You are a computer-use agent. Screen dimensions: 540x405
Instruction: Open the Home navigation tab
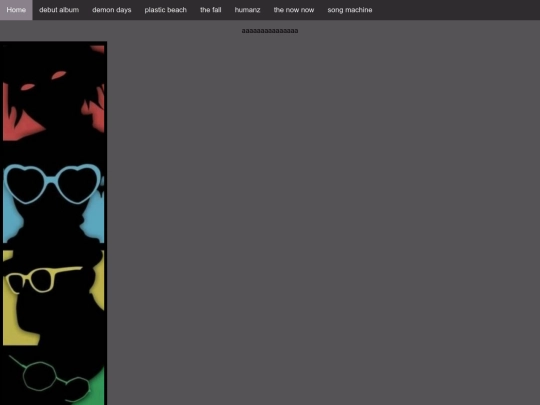point(16,10)
